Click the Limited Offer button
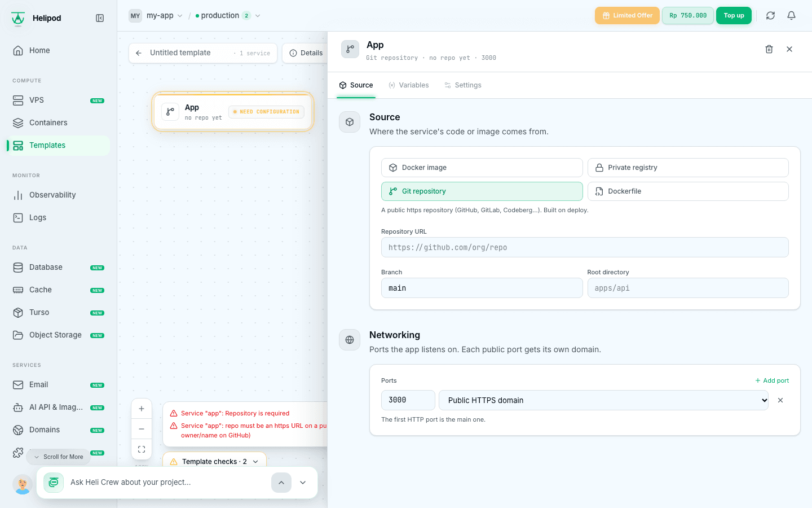812x508 pixels. [627, 16]
